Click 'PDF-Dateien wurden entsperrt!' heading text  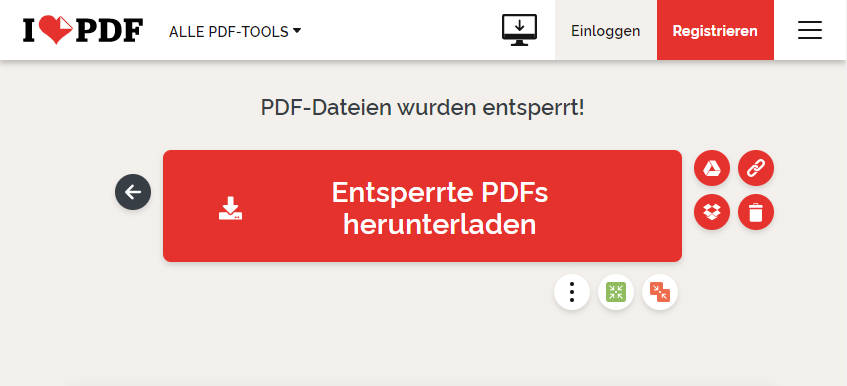pyautogui.click(x=422, y=107)
